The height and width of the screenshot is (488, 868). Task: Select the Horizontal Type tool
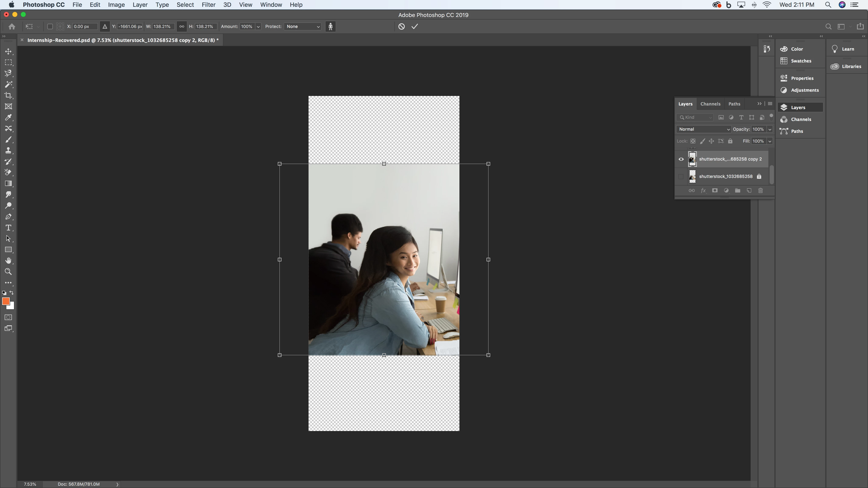tap(8, 228)
